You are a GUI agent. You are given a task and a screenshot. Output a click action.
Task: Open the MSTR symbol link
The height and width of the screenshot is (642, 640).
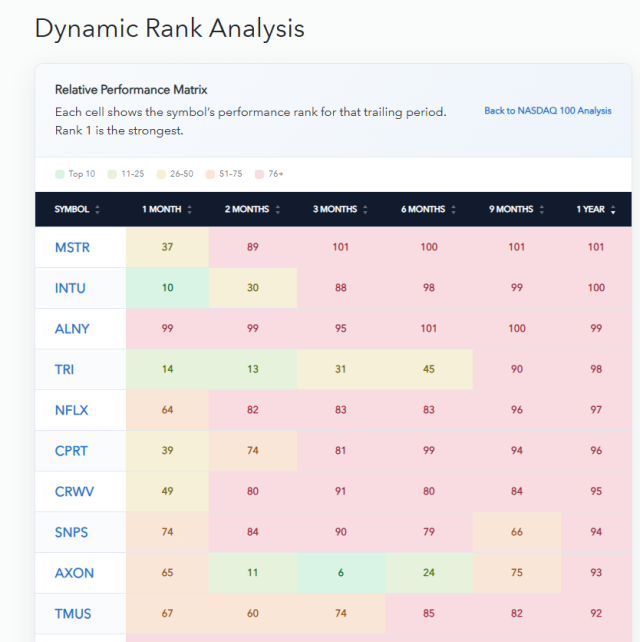tap(72, 247)
